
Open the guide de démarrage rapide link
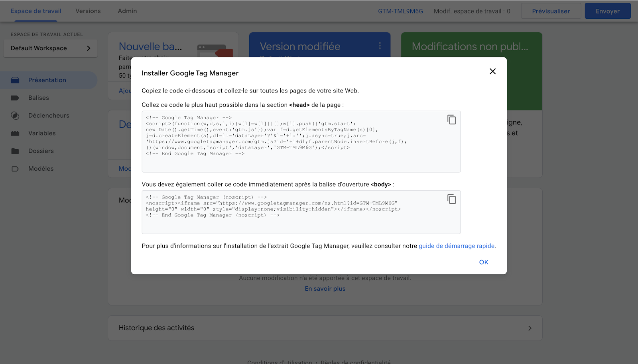(x=457, y=246)
